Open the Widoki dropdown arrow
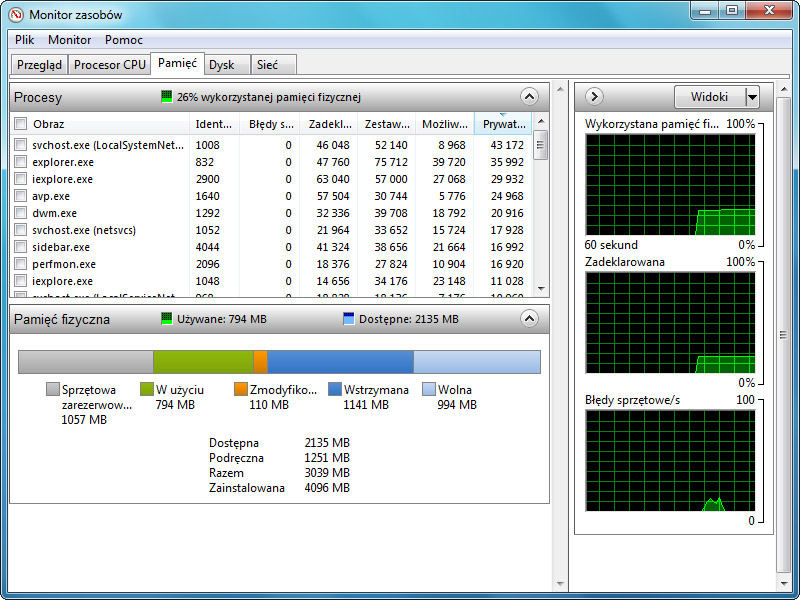The width and height of the screenshot is (800, 600). [752, 97]
